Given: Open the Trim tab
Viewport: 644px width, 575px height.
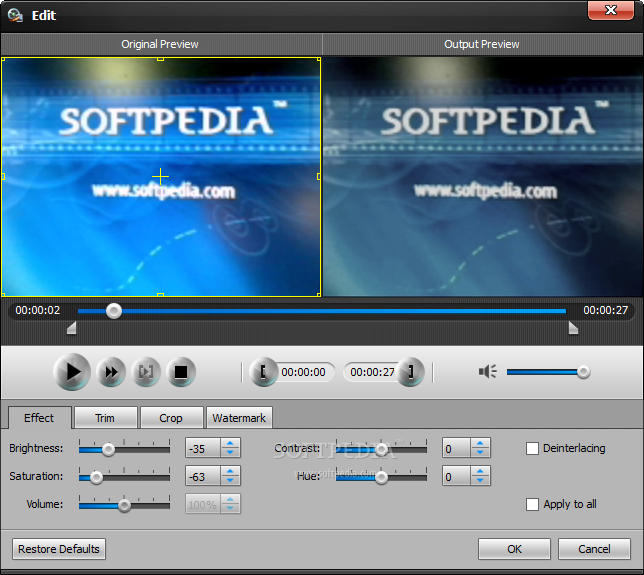Looking at the screenshot, I should coord(105,418).
